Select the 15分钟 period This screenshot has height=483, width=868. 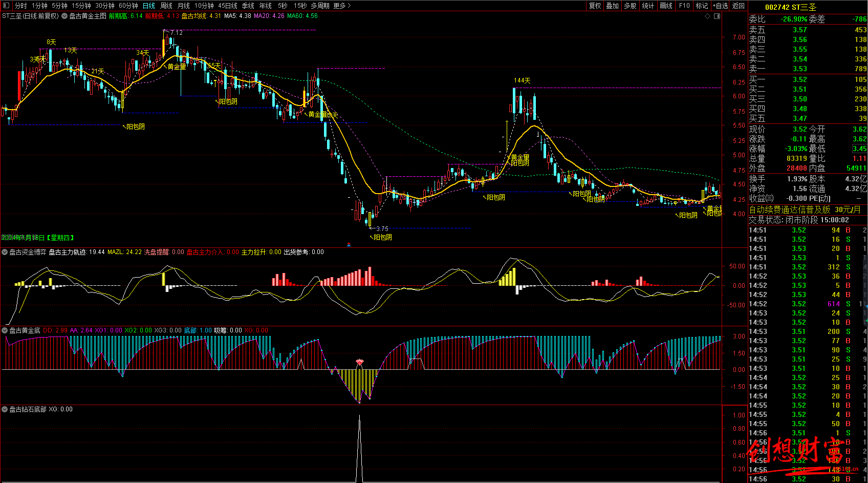(81, 6)
